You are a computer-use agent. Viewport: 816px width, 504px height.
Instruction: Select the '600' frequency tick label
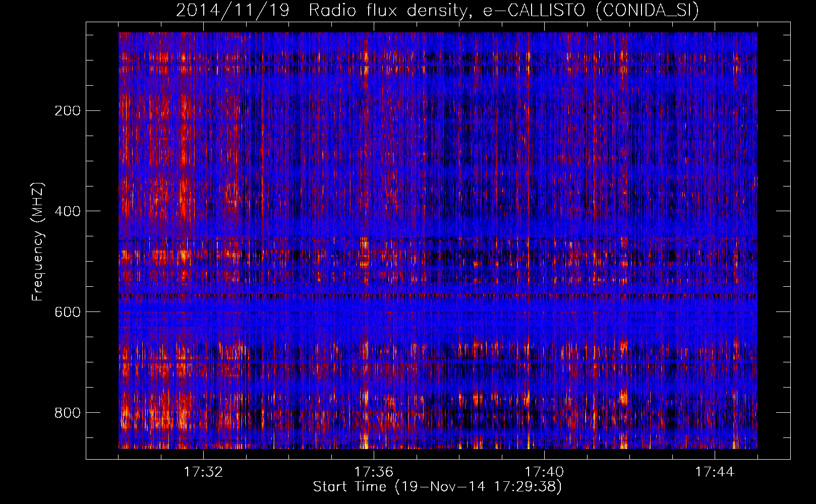click(x=68, y=312)
